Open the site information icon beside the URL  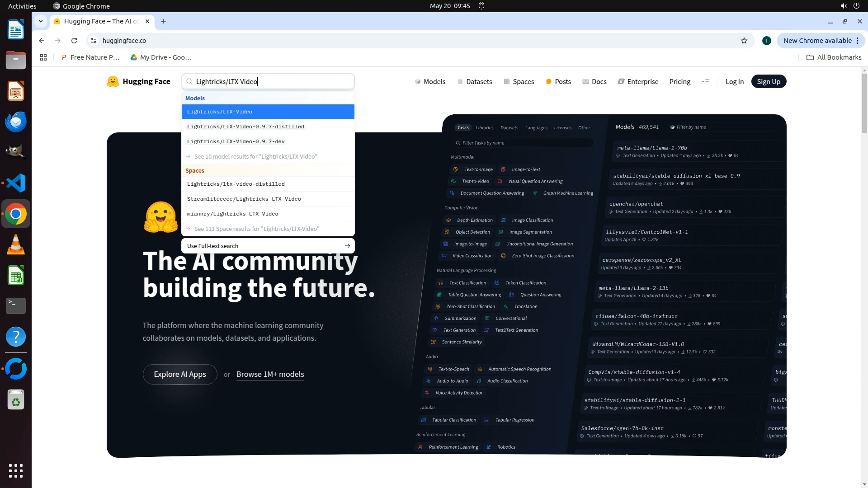[94, 41]
